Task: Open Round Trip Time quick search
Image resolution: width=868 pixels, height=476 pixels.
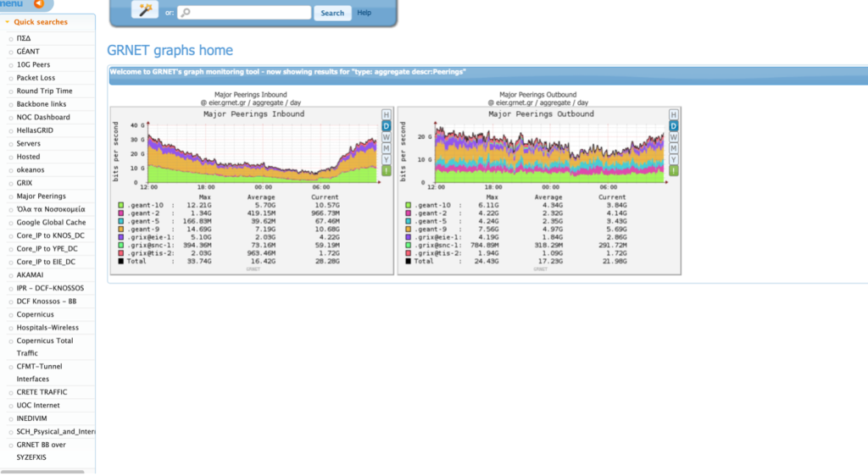Action: (x=44, y=91)
